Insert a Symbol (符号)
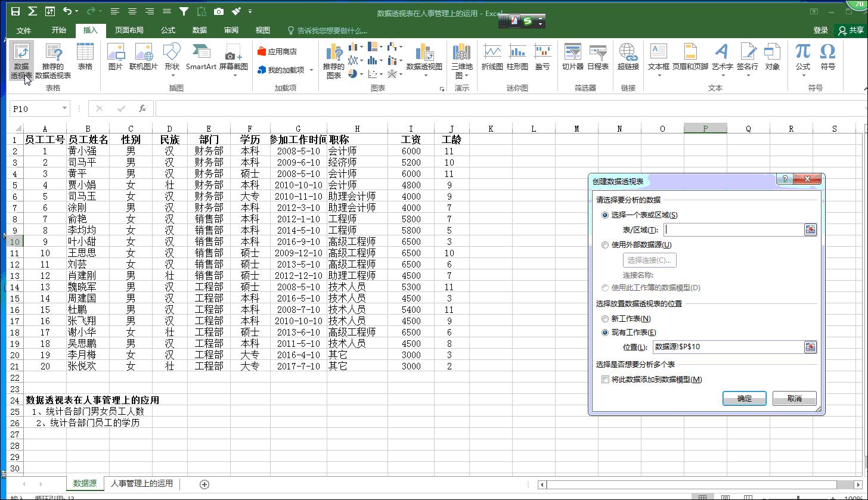Viewport: 868px width, 500px height. pos(828,57)
